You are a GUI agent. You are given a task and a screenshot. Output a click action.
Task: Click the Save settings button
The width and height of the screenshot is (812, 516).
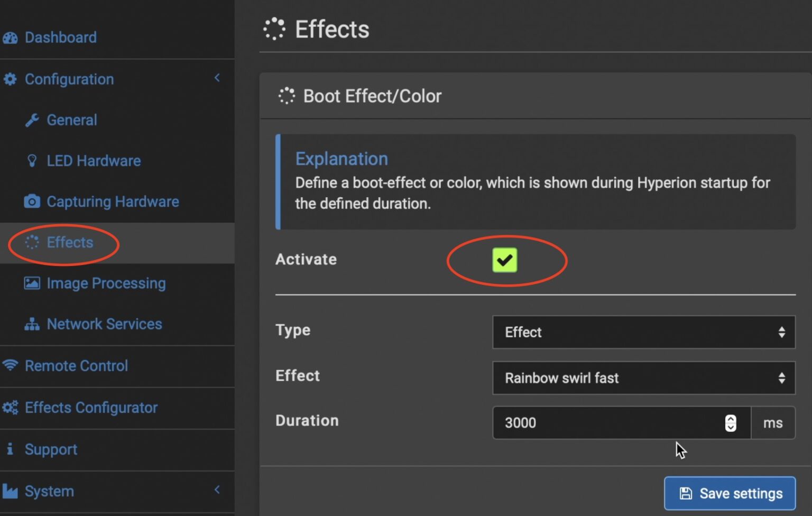[730, 493]
